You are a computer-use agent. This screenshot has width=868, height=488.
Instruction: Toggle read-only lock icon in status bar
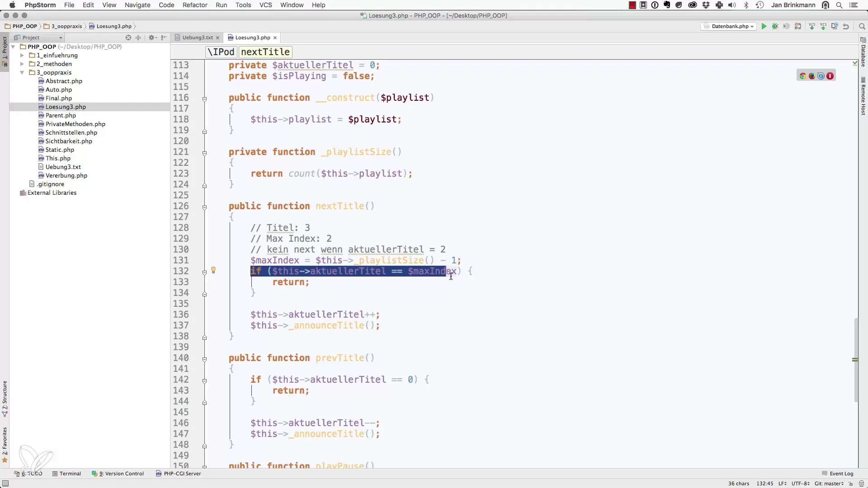pos(851,483)
